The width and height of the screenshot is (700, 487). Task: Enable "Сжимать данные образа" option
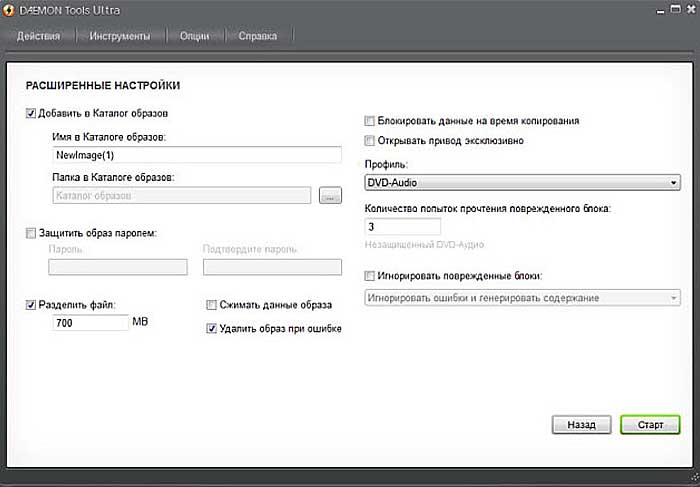[x=211, y=304]
